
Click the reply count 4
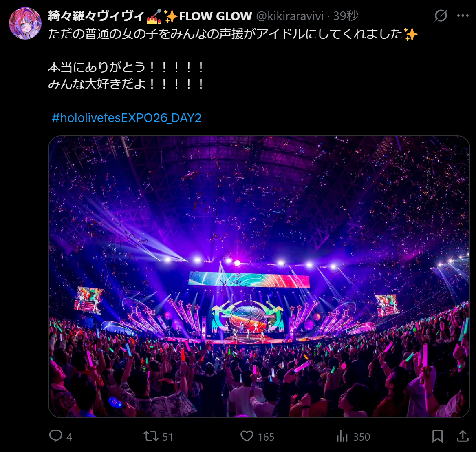click(69, 437)
